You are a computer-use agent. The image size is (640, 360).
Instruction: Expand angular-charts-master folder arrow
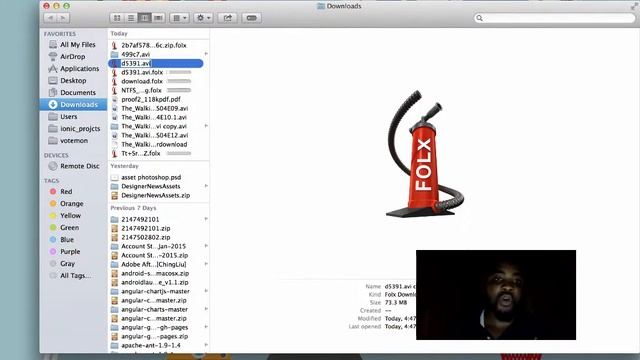coord(206,309)
